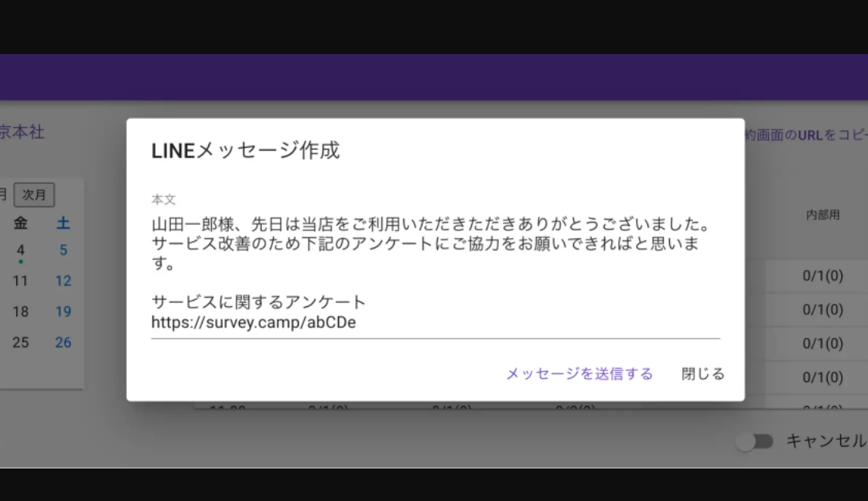
Task: Click the topmost 0/1(0) cell under 内部用
Action: coord(822,277)
